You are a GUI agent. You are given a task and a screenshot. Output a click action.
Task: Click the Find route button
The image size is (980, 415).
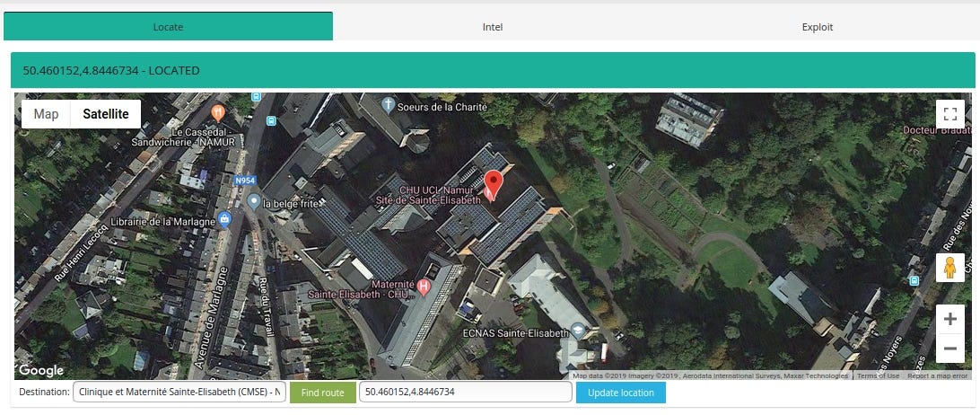(x=322, y=393)
